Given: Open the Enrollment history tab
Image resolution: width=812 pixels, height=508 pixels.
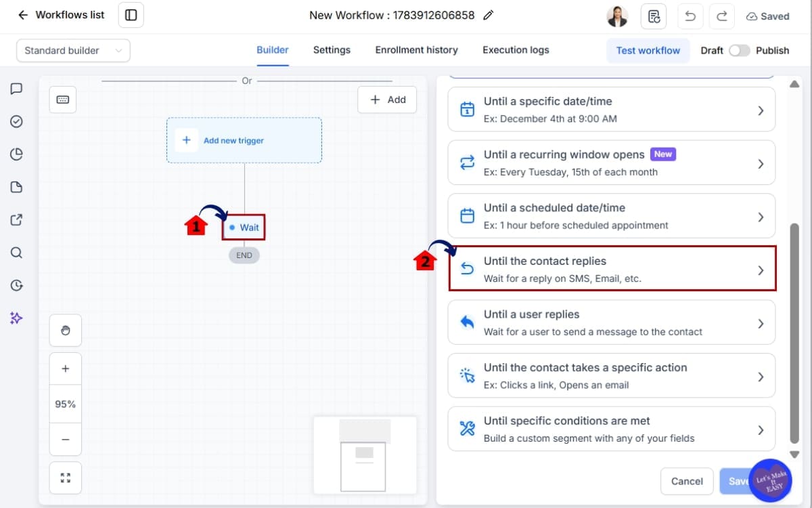Looking at the screenshot, I should tap(417, 49).
